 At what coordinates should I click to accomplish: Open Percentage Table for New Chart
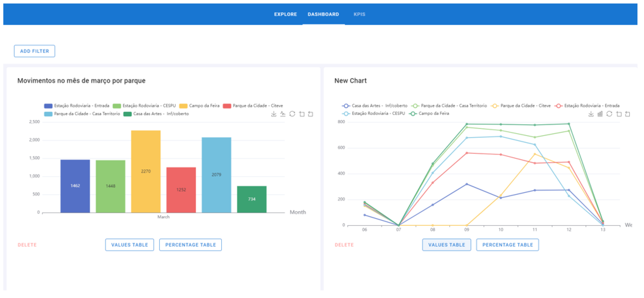point(507,245)
